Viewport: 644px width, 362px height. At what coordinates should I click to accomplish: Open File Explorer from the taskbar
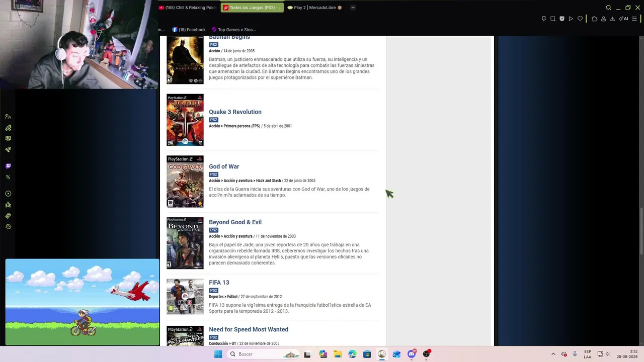point(337,354)
